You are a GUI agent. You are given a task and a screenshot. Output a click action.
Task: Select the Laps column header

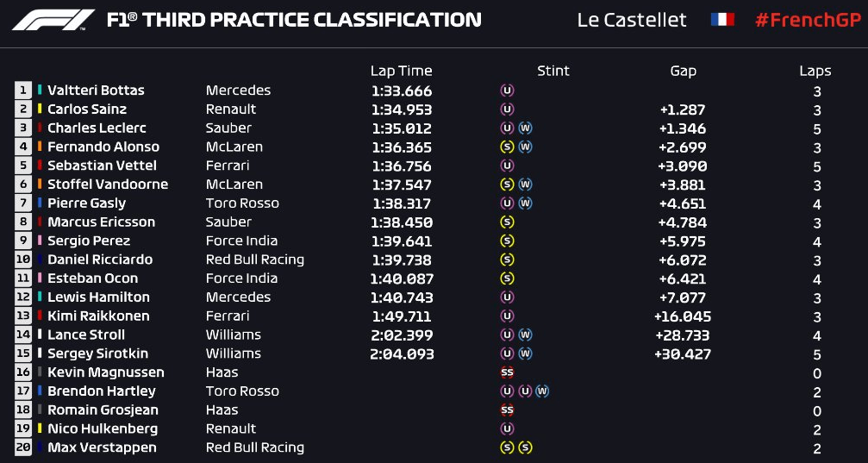coord(815,71)
